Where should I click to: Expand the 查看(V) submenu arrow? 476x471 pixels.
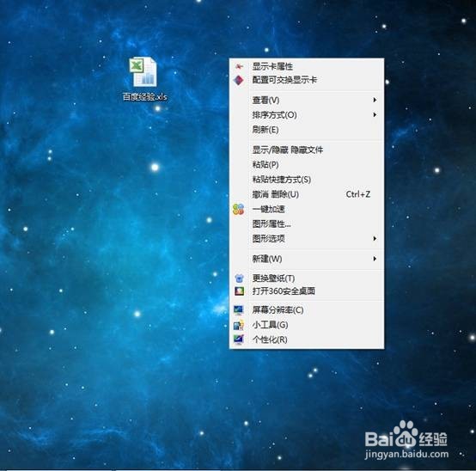[375, 100]
